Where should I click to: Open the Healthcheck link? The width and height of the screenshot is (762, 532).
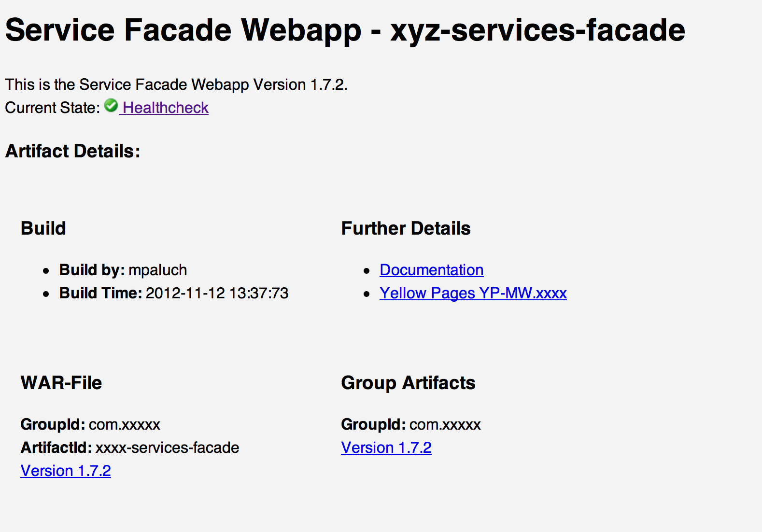point(166,108)
